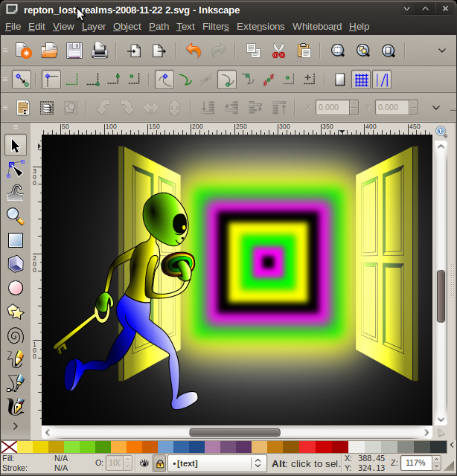Pick the light blue palette swatch
Screen dimensions: 457x476
(165, 447)
